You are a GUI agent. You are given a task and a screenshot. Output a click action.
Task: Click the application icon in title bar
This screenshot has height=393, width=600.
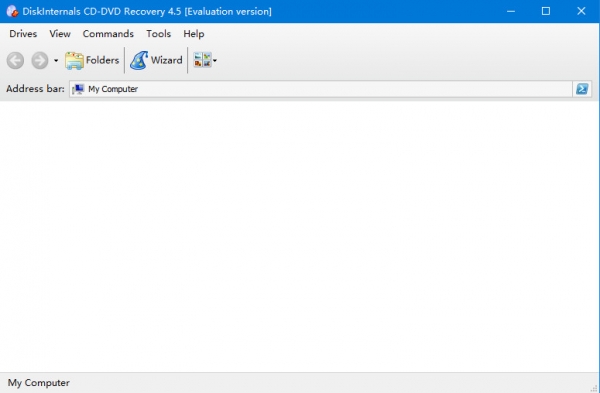coord(12,11)
